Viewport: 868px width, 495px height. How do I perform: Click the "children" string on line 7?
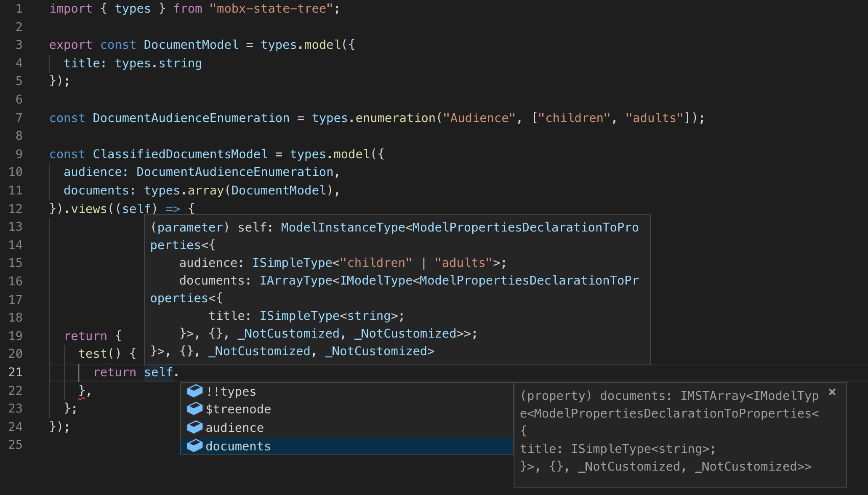[574, 118]
